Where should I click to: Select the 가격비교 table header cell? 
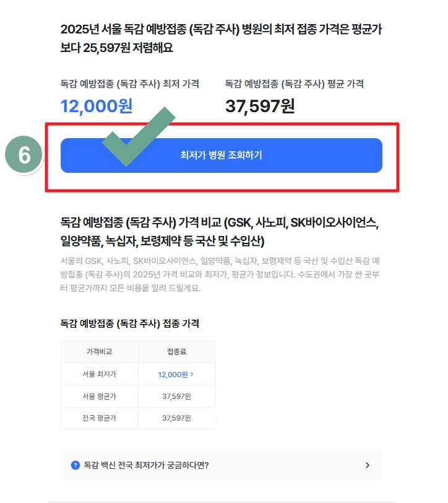[x=99, y=351]
